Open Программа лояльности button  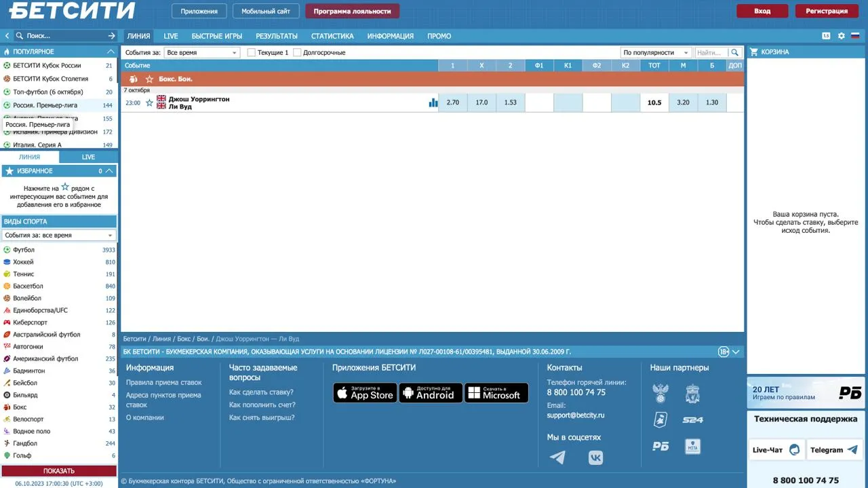coord(353,11)
